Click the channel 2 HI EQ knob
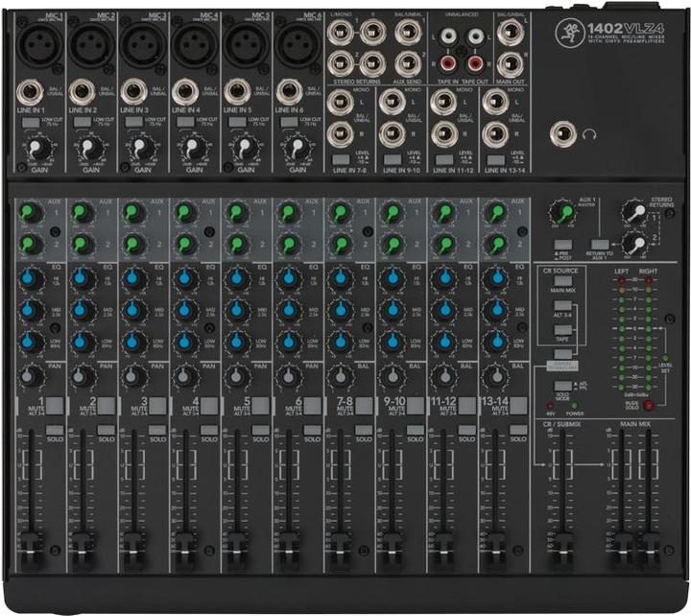691x616 pixels. (x=82, y=278)
